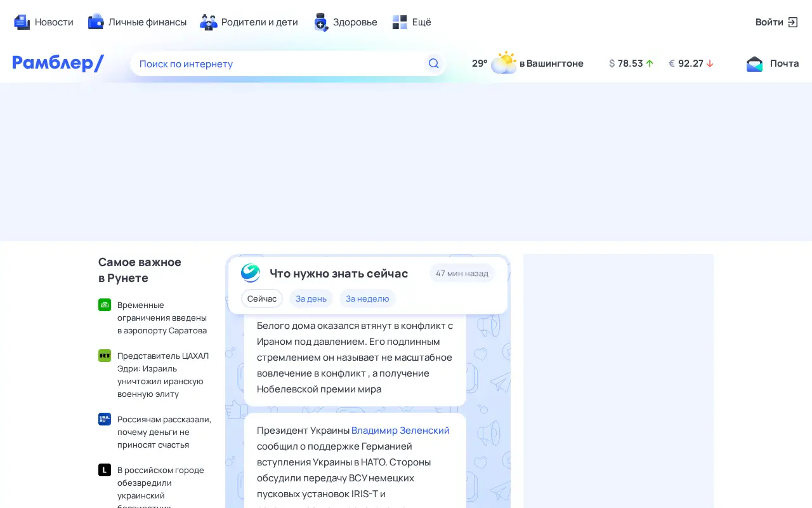Click the Войти login button
812x508 pixels.
(776, 22)
